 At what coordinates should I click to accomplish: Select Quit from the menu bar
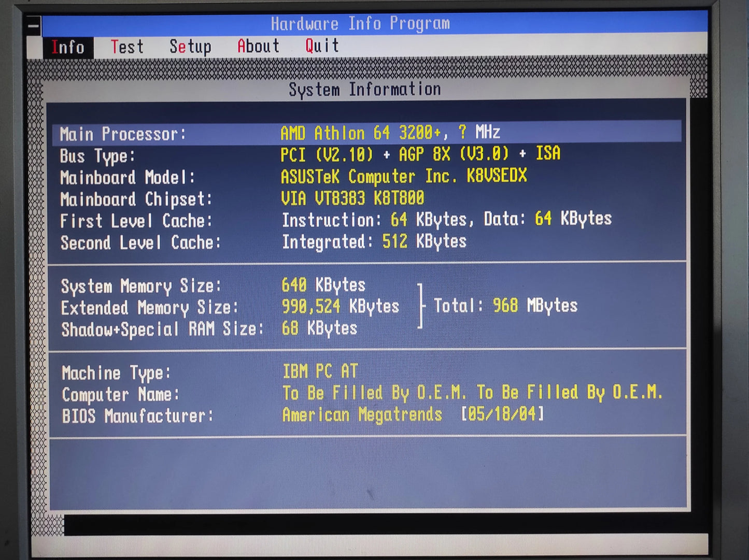tap(322, 46)
